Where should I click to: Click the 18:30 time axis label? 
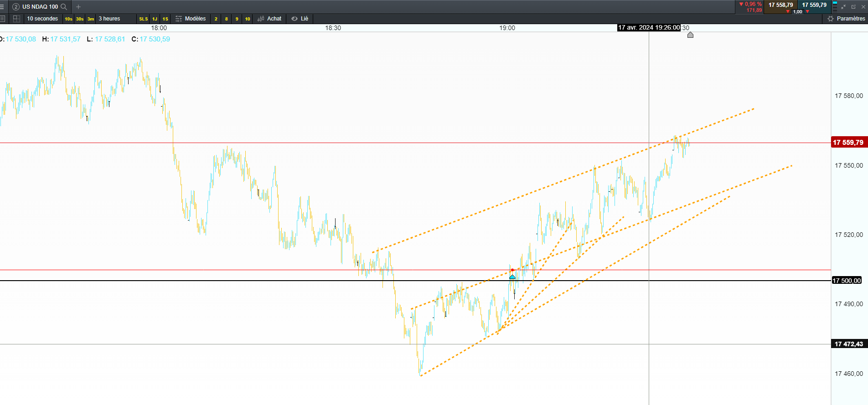(333, 28)
